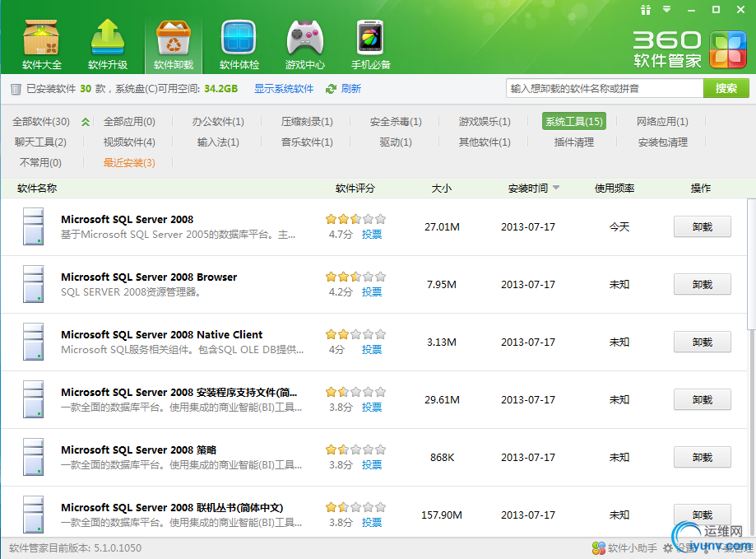
Task: Click the uninstall search input field
Action: tap(605, 89)
